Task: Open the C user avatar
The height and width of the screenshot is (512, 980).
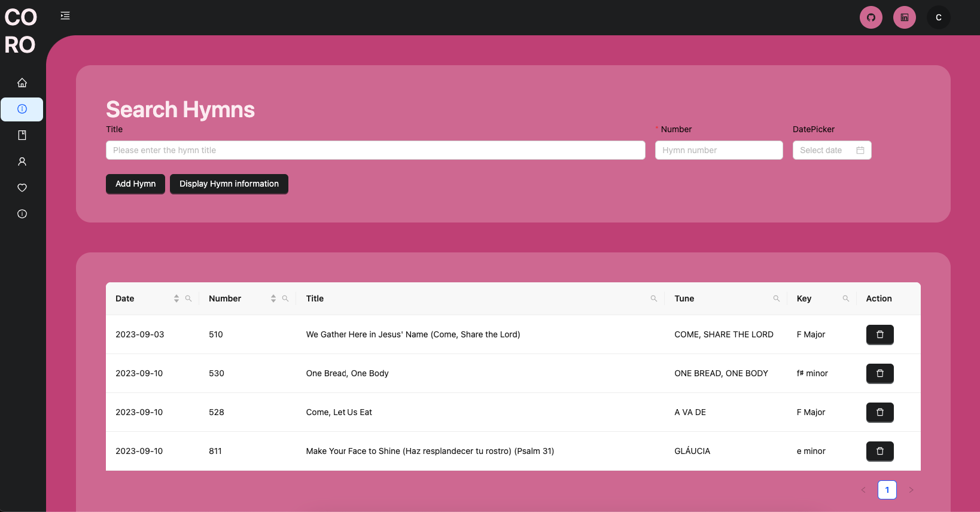Action: [938, 17]
